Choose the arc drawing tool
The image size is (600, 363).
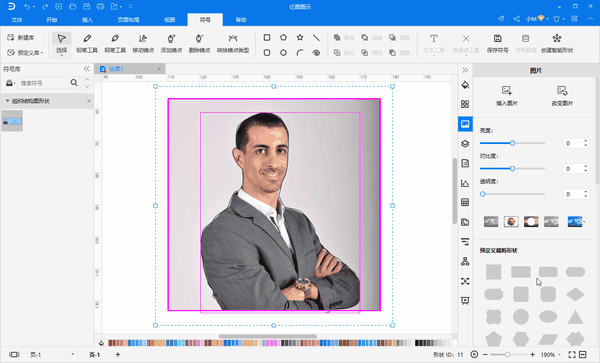(x=300, y=53)
